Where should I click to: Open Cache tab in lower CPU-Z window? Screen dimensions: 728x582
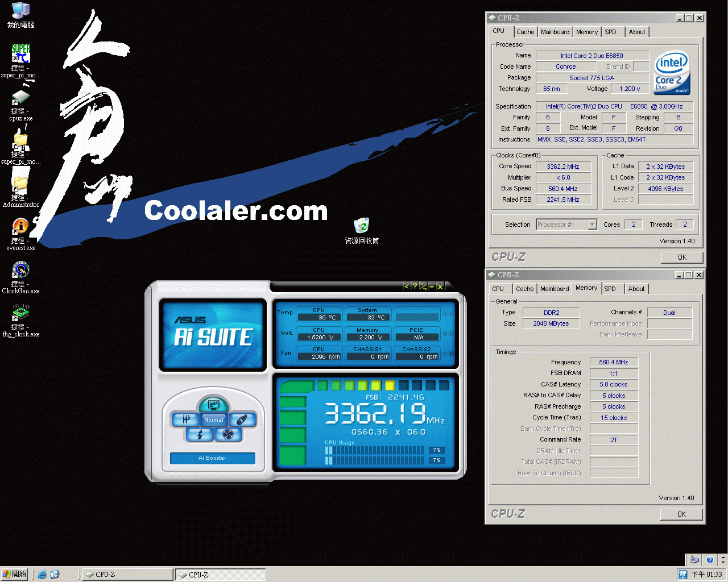524,289
